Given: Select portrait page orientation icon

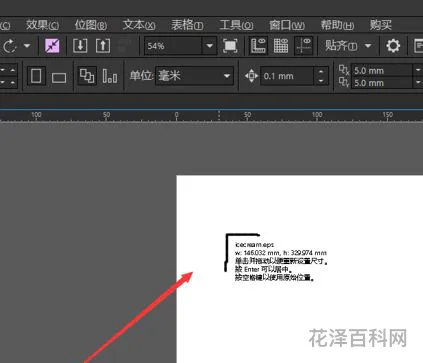Looking at the screenshot, I should [36, 76].
